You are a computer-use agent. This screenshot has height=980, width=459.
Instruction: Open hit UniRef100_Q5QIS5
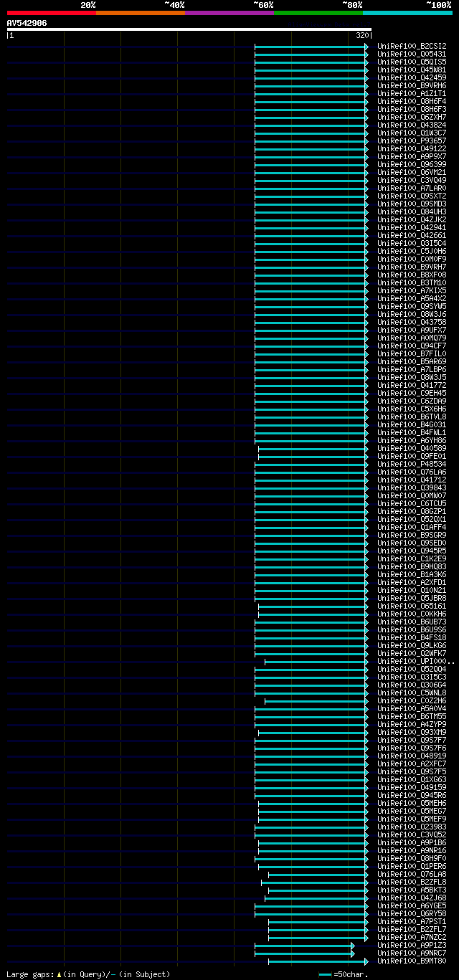[412, 62]
